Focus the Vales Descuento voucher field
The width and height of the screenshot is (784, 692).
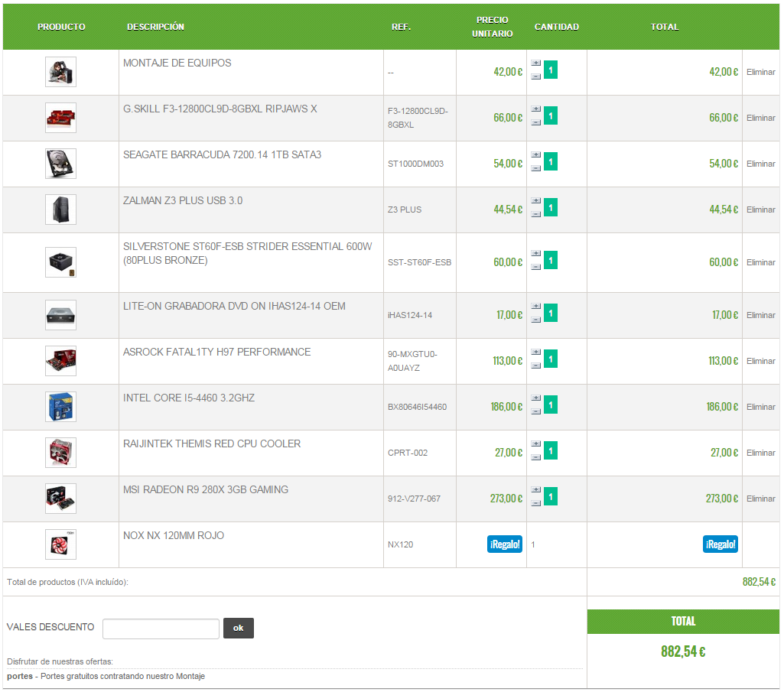click(x=161, y=629)
